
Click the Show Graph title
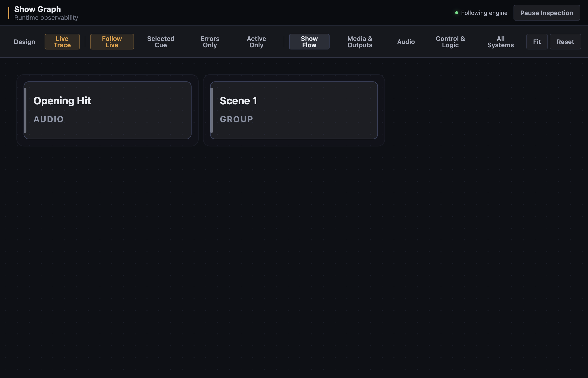(37, 9)
